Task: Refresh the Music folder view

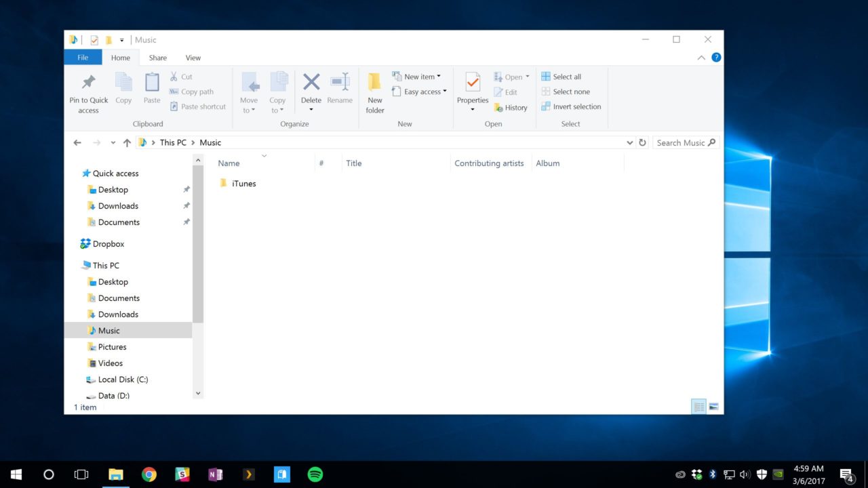Action: (x=643, y=142)
